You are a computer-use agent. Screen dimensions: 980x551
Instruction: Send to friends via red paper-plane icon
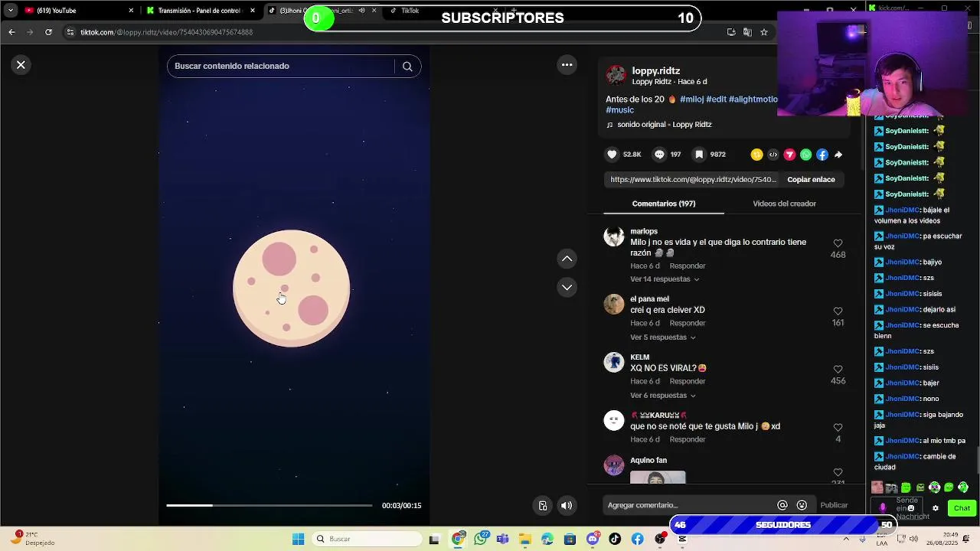pos(789,155)
